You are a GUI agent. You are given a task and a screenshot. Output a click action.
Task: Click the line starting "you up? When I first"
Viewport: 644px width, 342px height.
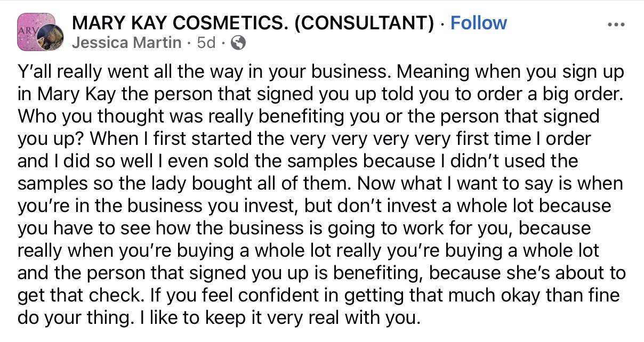coord(304,139)
